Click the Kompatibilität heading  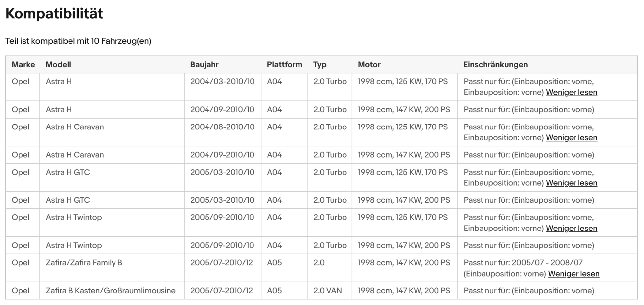pyautogui.click(x=54, y=14)
